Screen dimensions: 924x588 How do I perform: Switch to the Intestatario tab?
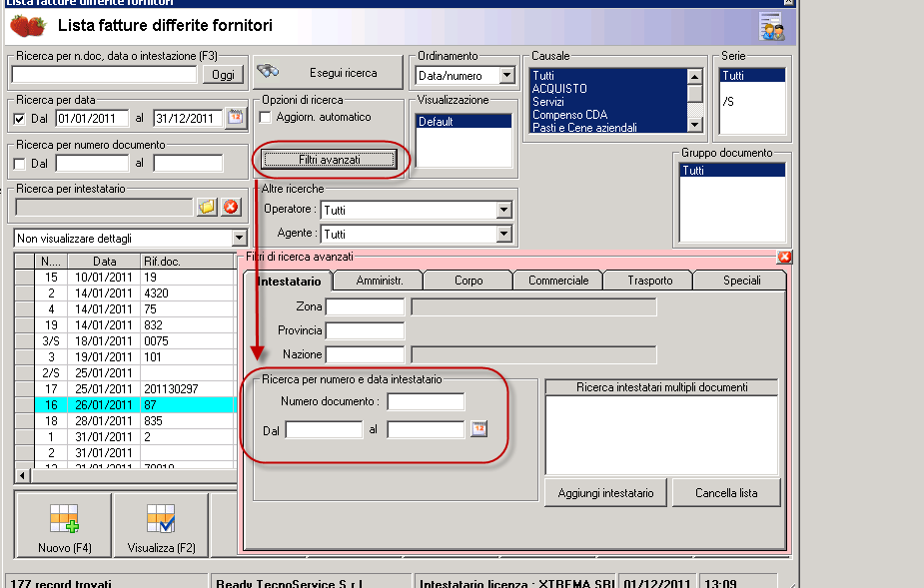pos(289,282)
